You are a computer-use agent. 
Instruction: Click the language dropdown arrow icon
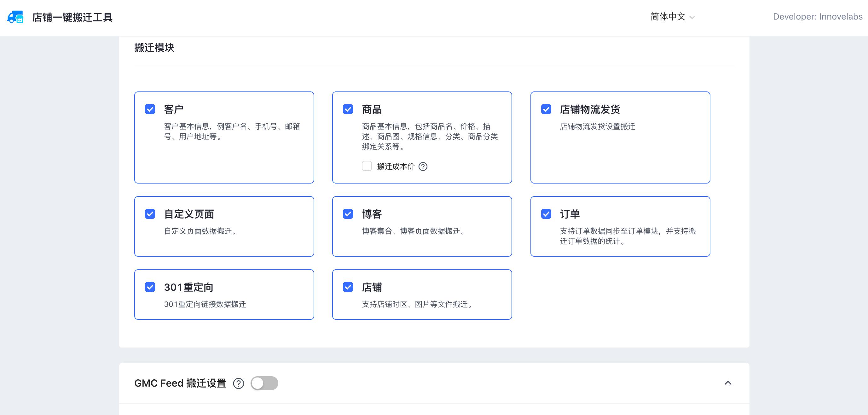[692, 18]
